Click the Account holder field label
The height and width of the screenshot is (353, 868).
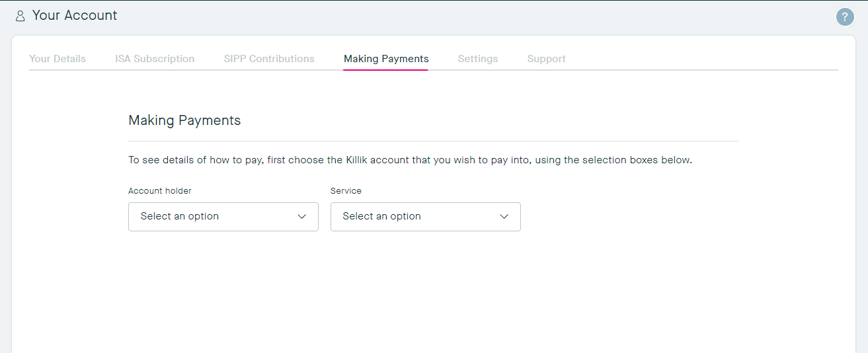[x=160, y=191]
